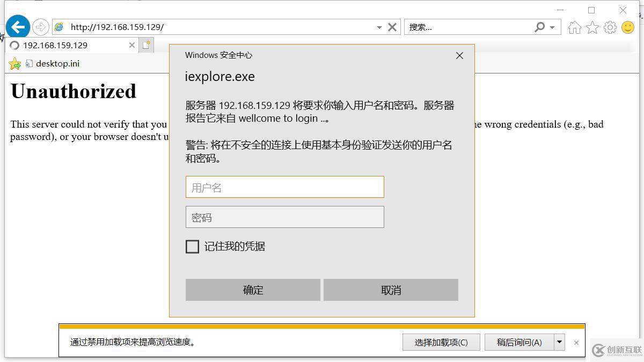Click the search magnifier icon
This screenshot has height=362, width=644.
(540, 27)
